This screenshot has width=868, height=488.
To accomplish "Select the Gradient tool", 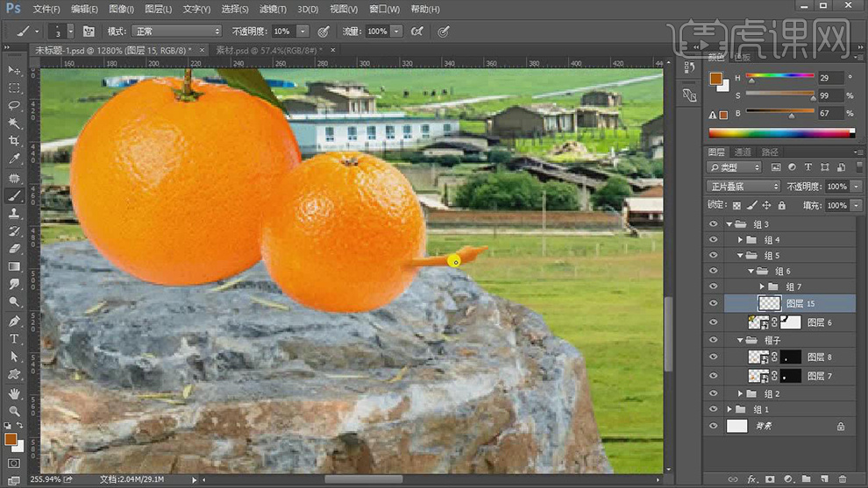I will pyautogui.click(x=14, y=266).
